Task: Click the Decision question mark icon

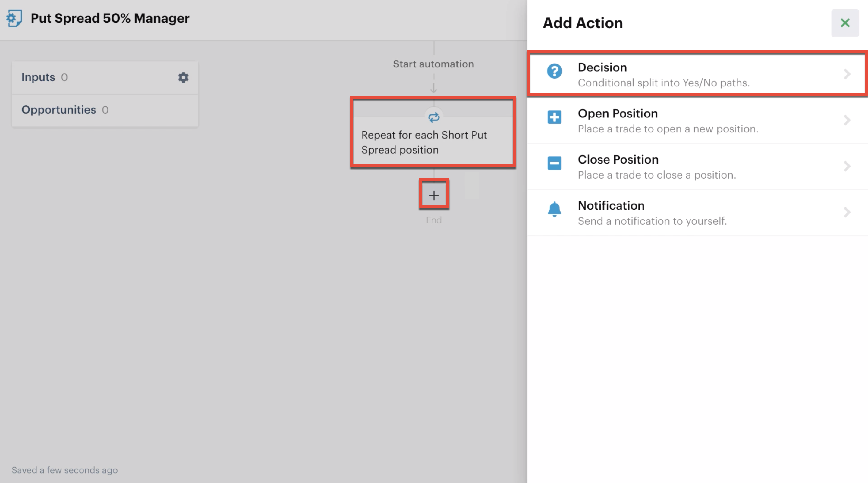Action: tap(554, 71)
